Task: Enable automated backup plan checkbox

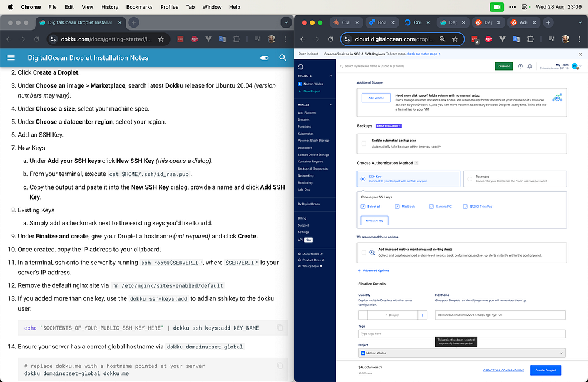Action: 364,144
